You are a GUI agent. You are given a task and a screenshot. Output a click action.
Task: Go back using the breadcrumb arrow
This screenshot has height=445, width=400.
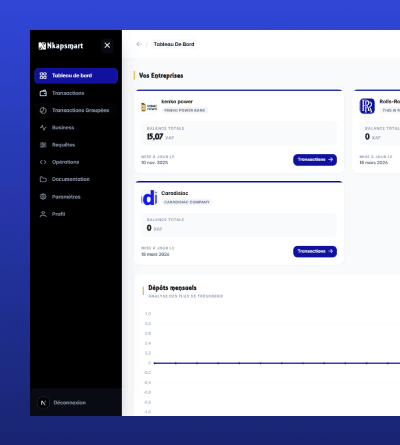[x=139, y=44]
